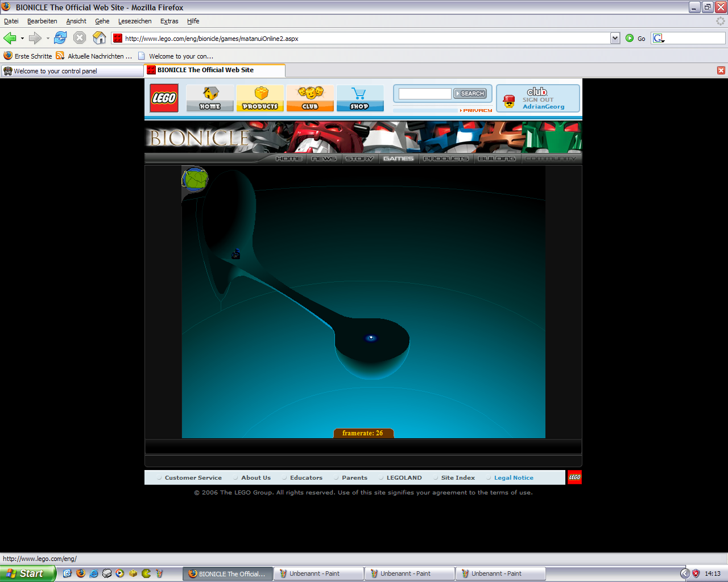Open the Club minifigure-heads button
The width and height of the screenshot is (728, 582).
(x=310, y=98)
